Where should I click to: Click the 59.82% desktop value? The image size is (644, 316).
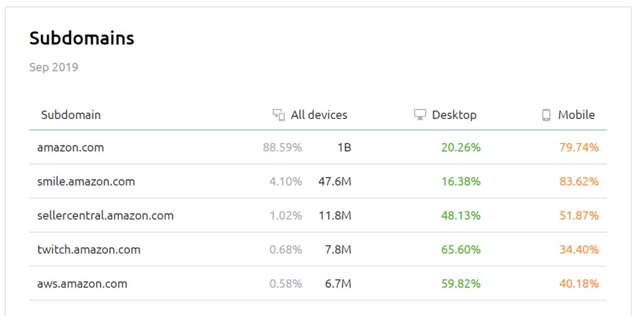(461, 283)
